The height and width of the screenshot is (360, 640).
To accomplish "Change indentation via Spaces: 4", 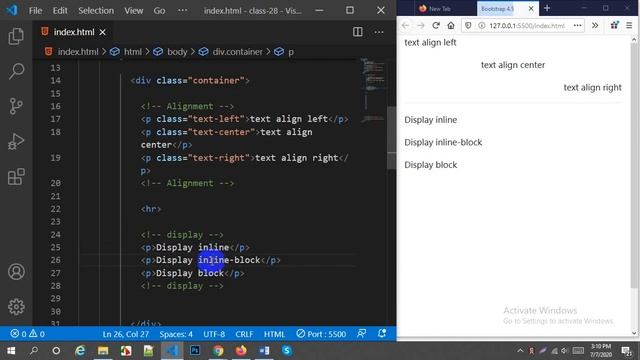I will pyautogui.click(x=176, y=334).
